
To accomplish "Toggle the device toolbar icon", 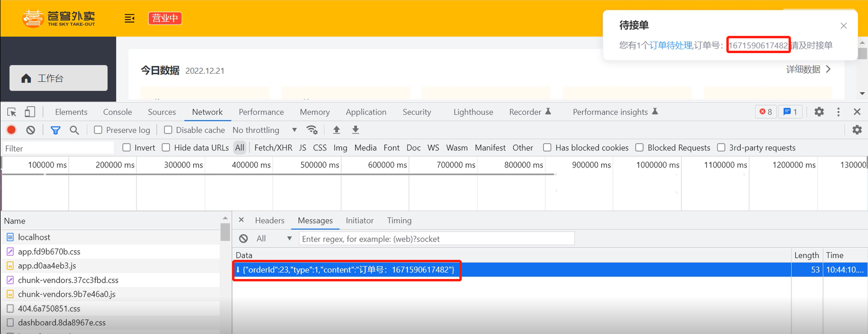I will (x=30, y=112).
